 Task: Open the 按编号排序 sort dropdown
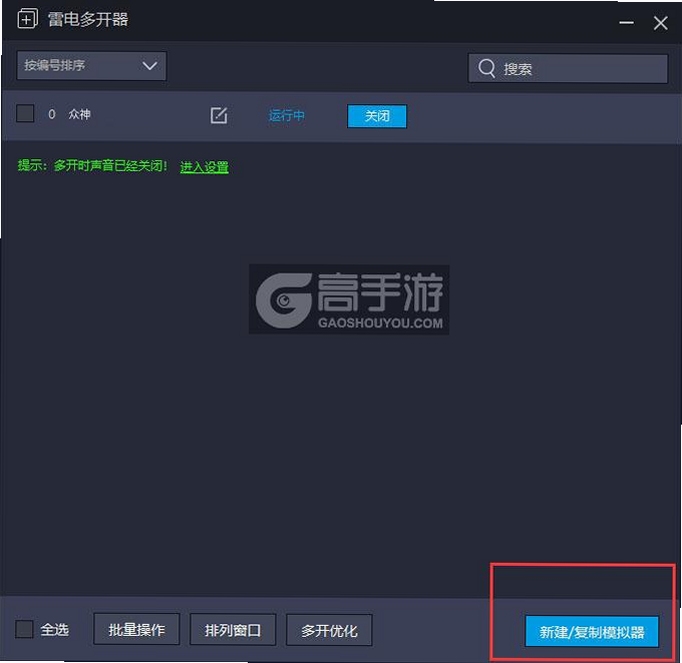91,66
